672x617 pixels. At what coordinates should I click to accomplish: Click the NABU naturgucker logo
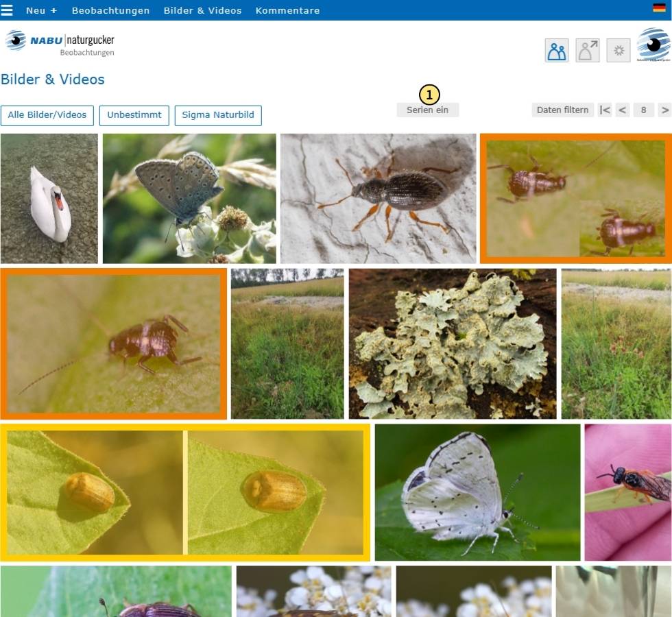[60, 43]
